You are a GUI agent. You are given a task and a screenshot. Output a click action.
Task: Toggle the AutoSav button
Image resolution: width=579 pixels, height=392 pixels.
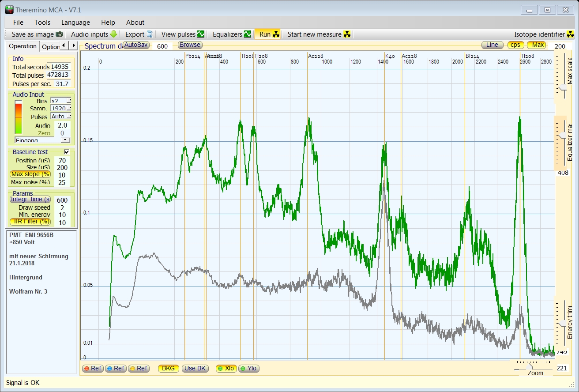coord(136,45)
